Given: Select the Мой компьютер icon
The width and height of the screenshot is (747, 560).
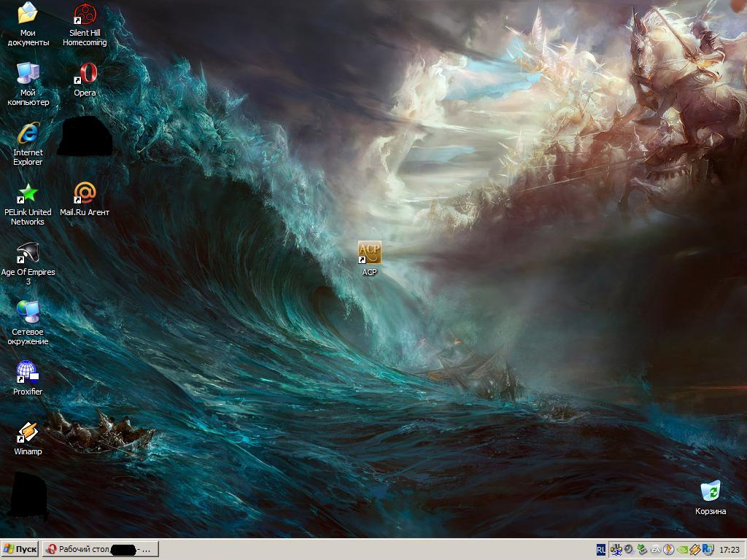Looking at the screenshot, I should pyautogui.click(x=28, y=74).
